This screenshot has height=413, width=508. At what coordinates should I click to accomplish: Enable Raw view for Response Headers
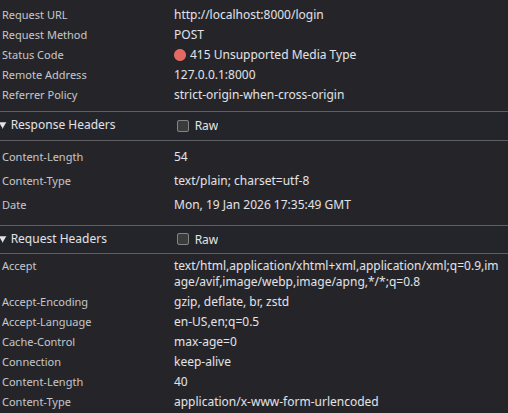183,126
